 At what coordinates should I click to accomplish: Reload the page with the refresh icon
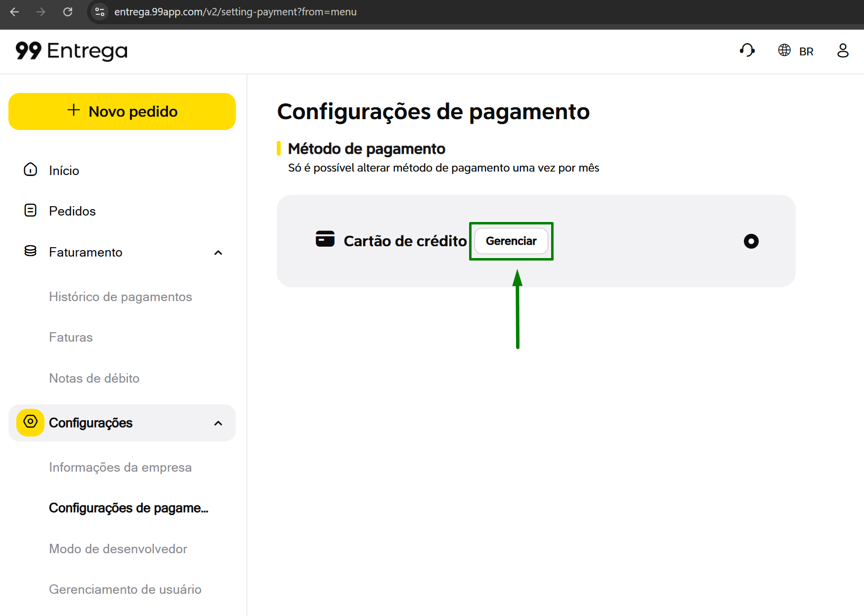coord(68,12)
